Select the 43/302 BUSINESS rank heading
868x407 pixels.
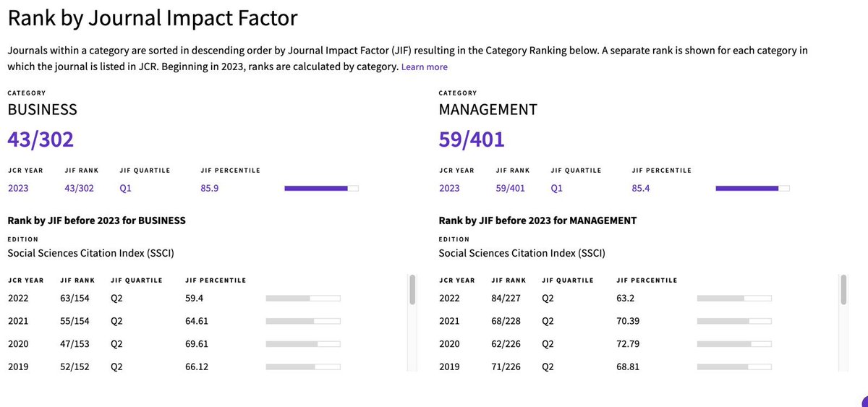click(41, 140)
